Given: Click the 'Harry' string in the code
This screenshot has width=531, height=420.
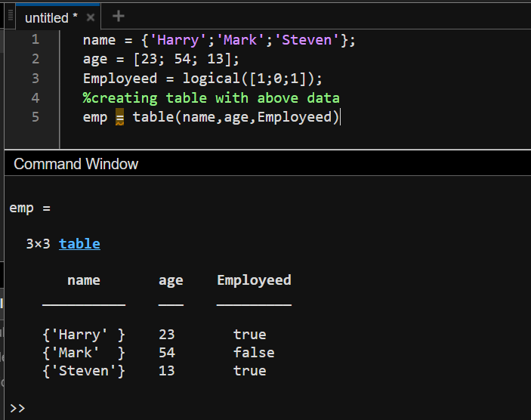Looking at the screenshot, I should (x=178, y=41).
